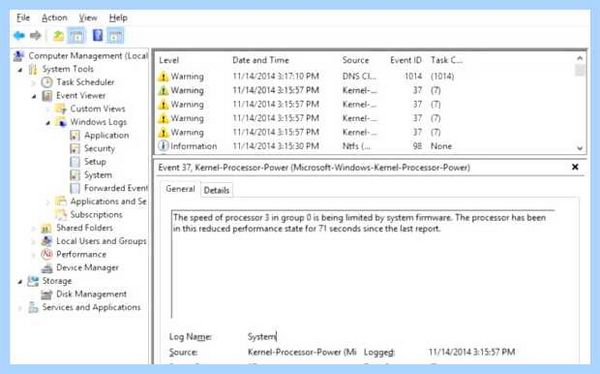Click the Security log icon
This screenshot has width=600, height=374.
tap(75, 149)
